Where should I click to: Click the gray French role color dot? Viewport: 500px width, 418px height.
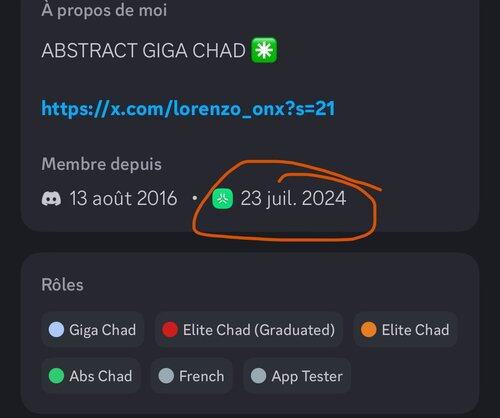click(x=166, y=376)
